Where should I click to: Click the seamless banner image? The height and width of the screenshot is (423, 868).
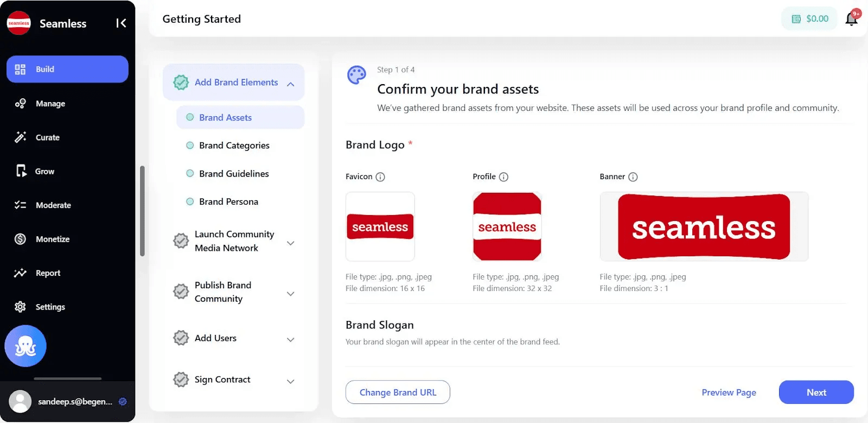pos(704,226)
